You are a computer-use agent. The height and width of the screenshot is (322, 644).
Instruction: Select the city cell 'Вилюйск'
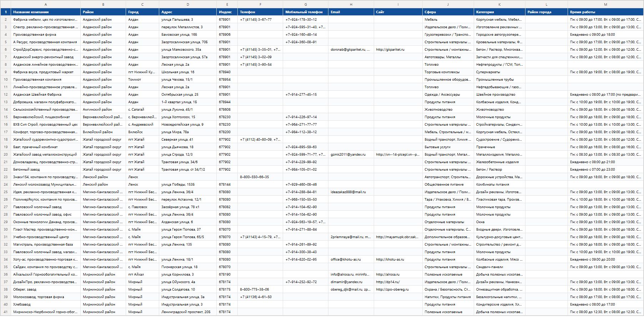tap(142, 132)
